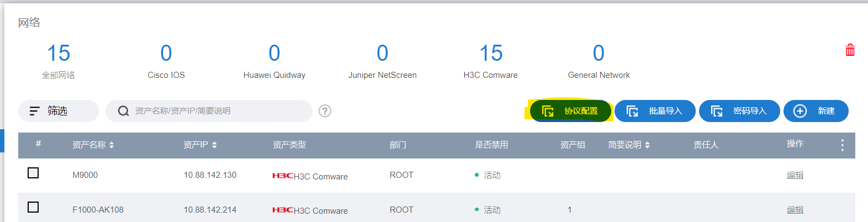Click the search magnifier icon
868x222 pixels.
[124, 111]
